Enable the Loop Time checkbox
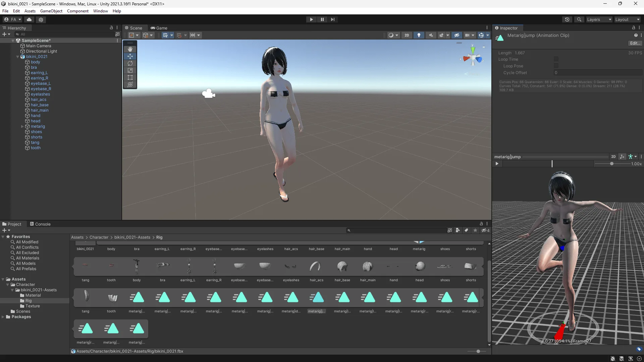The height and width of the screenshot is (362, 644). (556, 59)
